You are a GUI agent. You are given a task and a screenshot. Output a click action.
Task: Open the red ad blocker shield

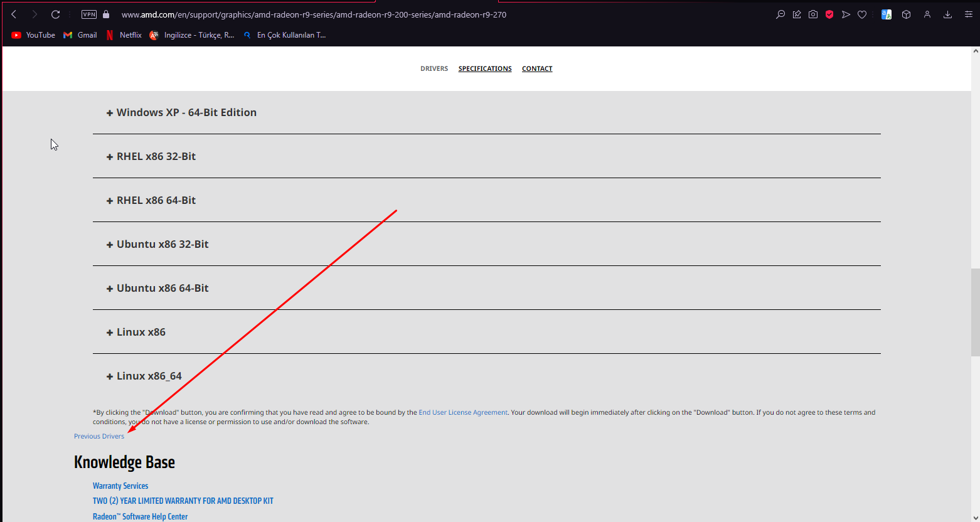829,14
